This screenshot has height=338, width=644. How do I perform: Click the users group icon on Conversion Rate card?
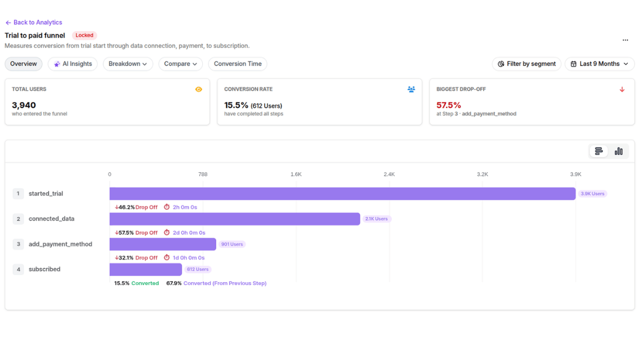coord(411,90)
